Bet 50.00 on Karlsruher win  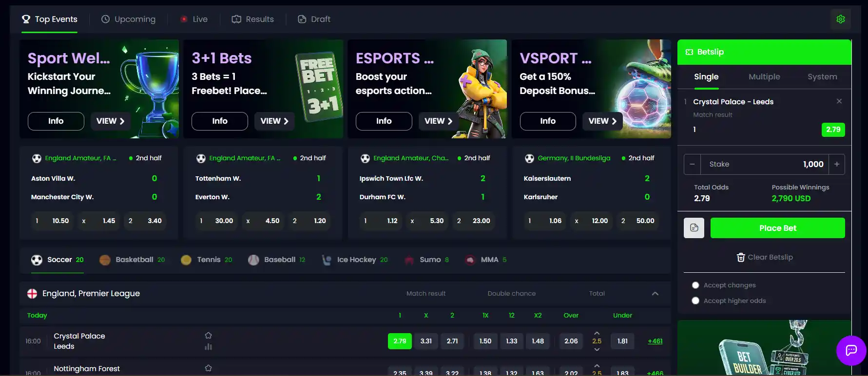(x=637, y=221)
